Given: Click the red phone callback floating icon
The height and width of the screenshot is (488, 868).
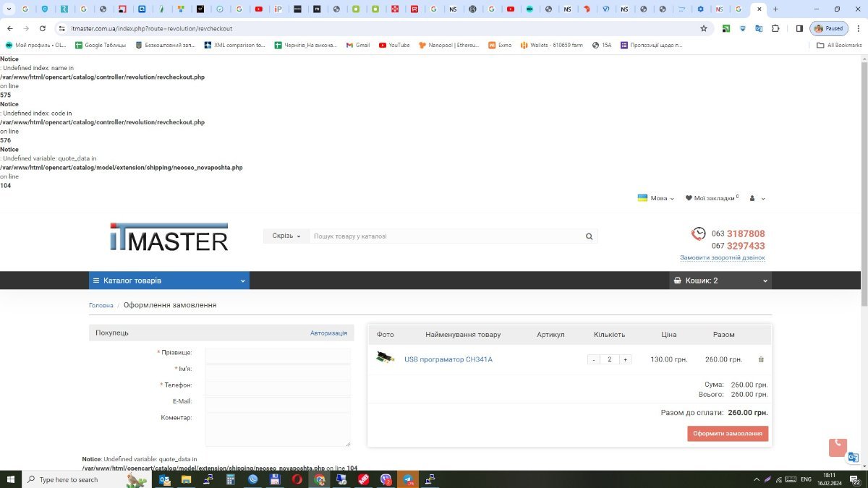Looking at the screenshot, I should (838, 447).
